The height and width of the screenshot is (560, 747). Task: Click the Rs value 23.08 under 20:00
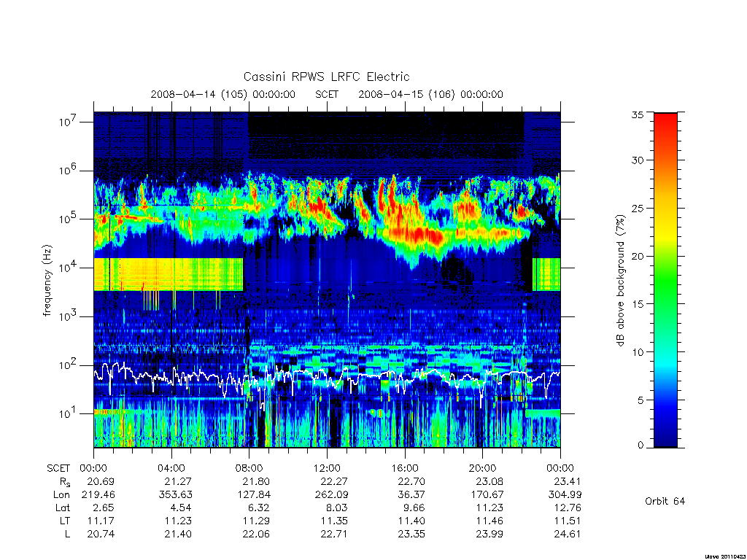coord(489,481)
